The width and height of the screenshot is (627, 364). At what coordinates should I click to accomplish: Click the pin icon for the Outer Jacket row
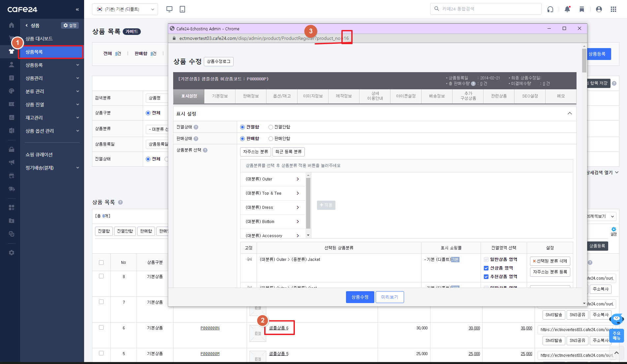[x=249, y=260]
